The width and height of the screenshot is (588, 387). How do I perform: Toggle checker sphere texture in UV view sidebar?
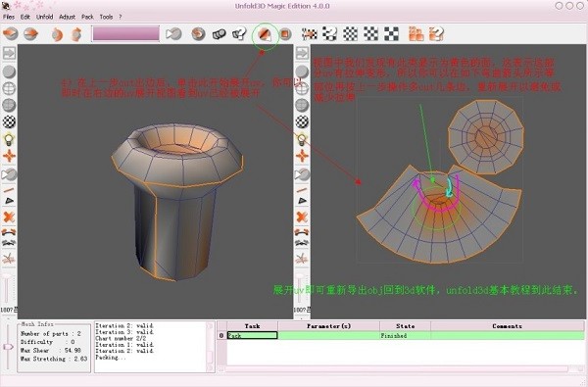coord(302,121)
